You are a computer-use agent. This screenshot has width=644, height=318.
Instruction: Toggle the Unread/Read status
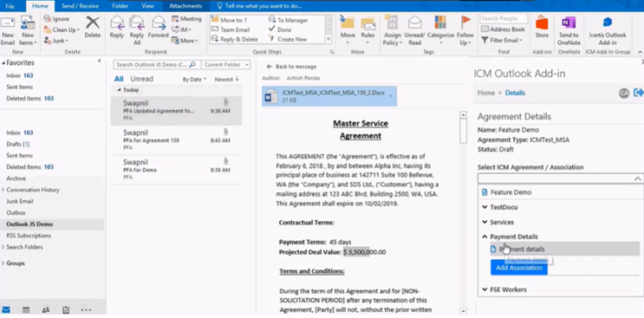click(414, 30)
